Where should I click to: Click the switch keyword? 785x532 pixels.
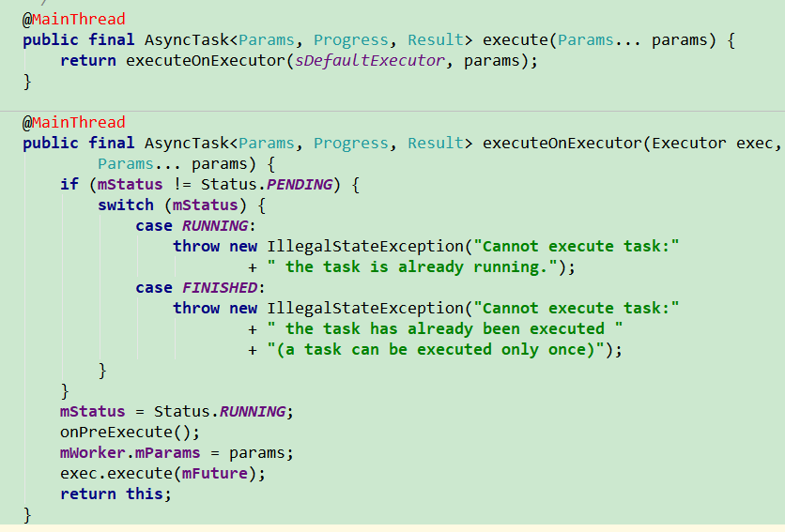pos(126,205)
